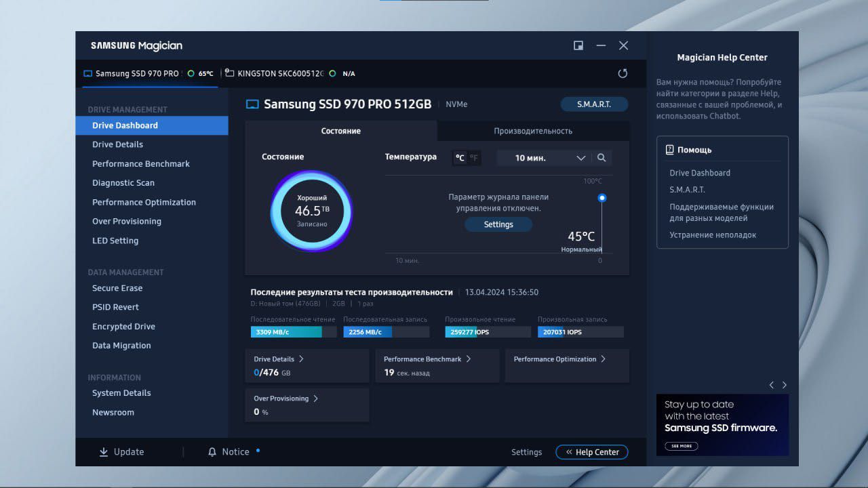Click SEE MORE on firmware banner
Viewport: 868px width, 488px height.
[x=682, y=446]
